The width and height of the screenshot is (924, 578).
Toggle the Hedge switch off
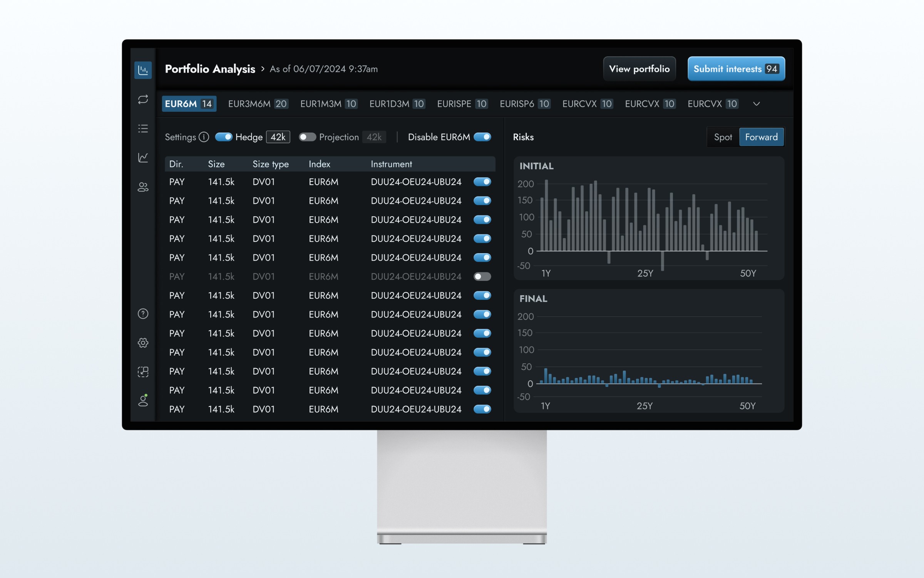coord(223,137)
